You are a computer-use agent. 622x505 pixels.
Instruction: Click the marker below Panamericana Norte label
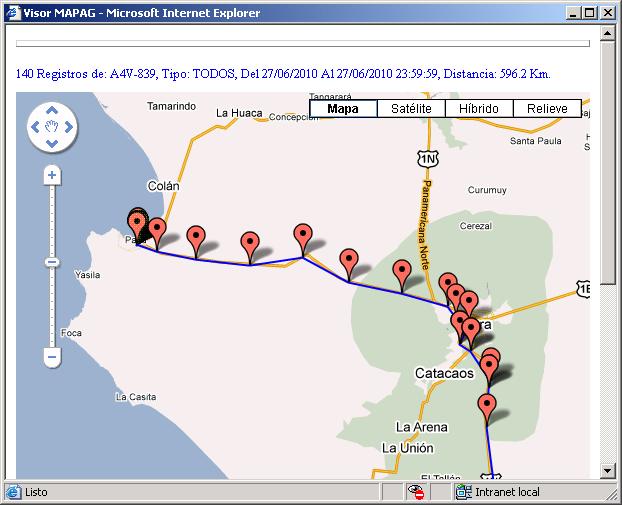coord(402,271)
